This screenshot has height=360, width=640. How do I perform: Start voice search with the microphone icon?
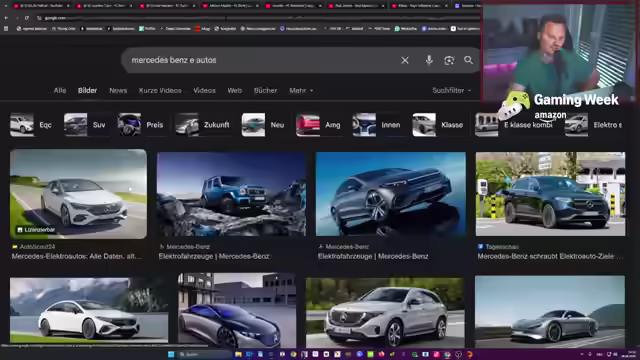pos(429,60)
